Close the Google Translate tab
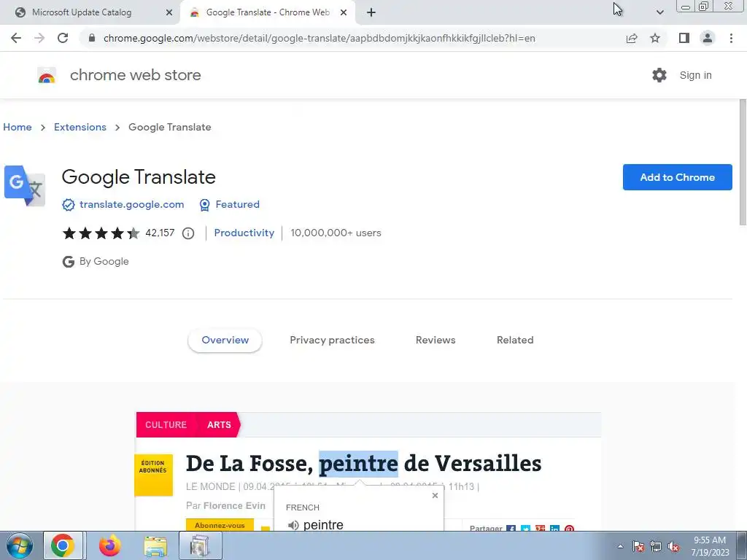The image size is (747, 560). point(344,12)
